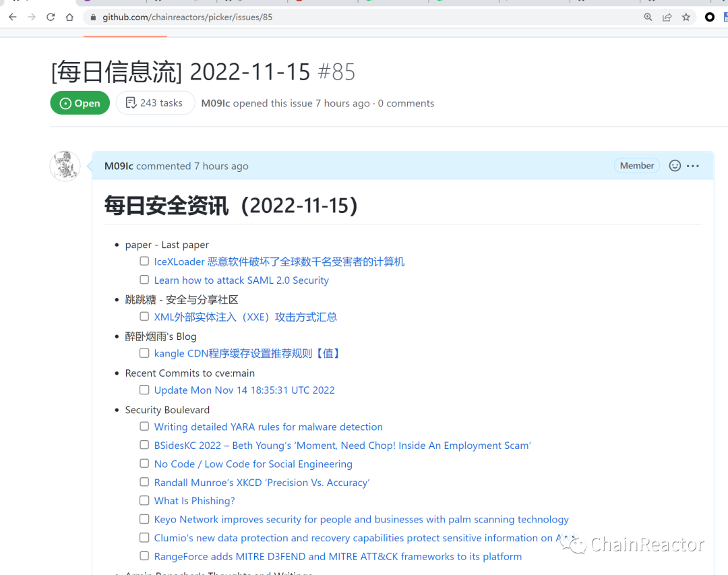The height and width of the screenshot is (575, 728).
Task: Click the 243 tasks counter
Action: pos(155,103)
